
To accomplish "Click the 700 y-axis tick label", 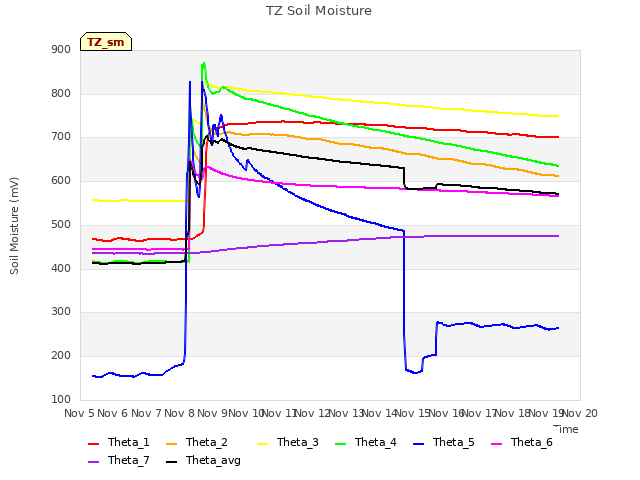I will pyautogui.click(x=61, y=137).
